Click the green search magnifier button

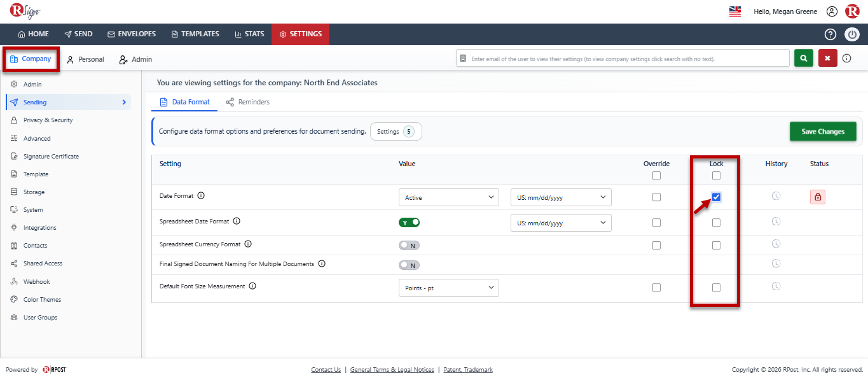804,58
